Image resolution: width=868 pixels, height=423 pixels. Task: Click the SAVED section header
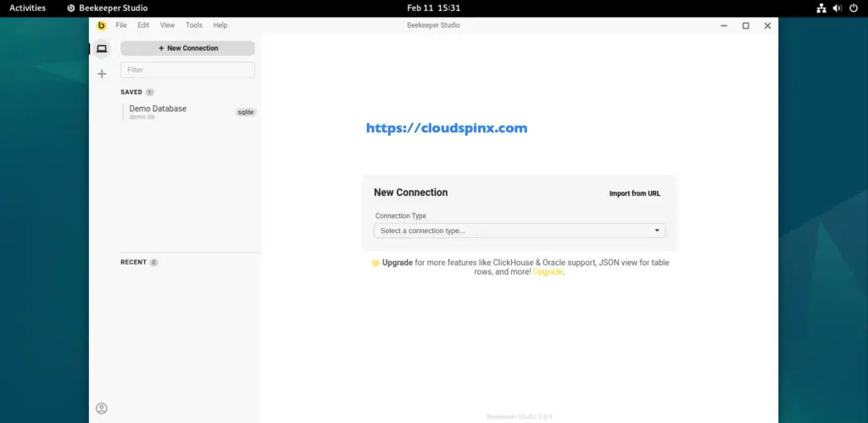(x=131, y=92)
